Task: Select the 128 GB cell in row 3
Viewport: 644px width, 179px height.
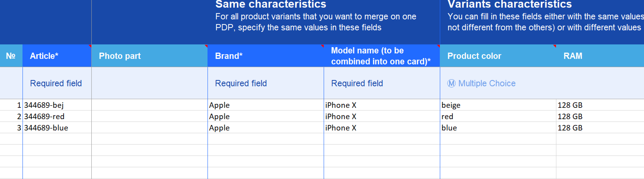Action: (600, 128)
